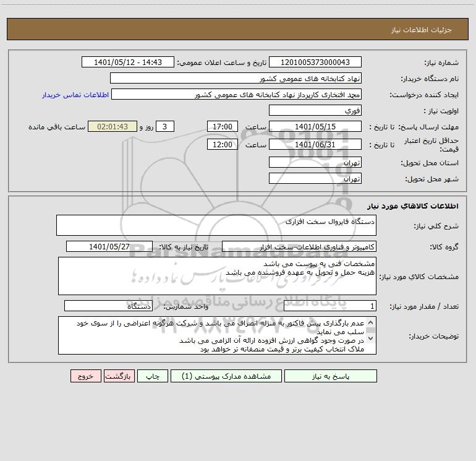
Task: Open اطلاعات تماس خریدار link
Action: click(75, 95)
